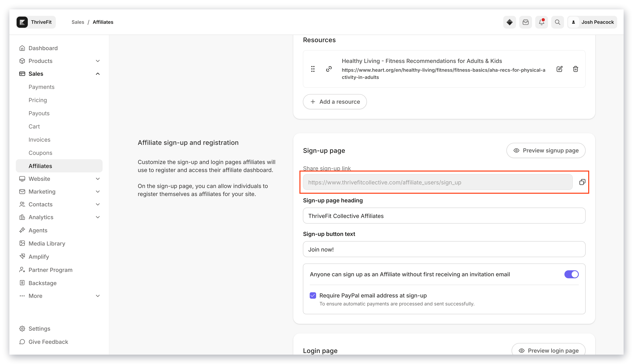This screenshot has width=633, height=364.
Task: Click the Settings gear icon
Action: [22, 328]
